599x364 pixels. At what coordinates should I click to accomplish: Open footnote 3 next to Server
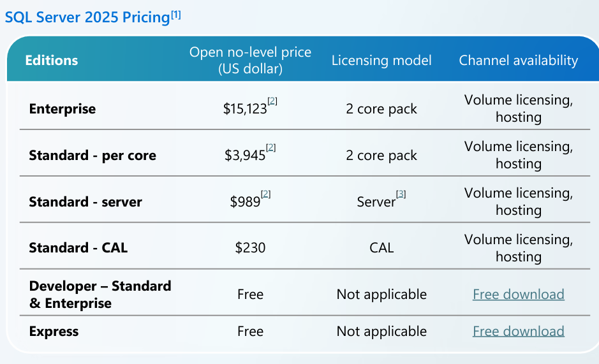pyautogui.click(x=401, y=194)
